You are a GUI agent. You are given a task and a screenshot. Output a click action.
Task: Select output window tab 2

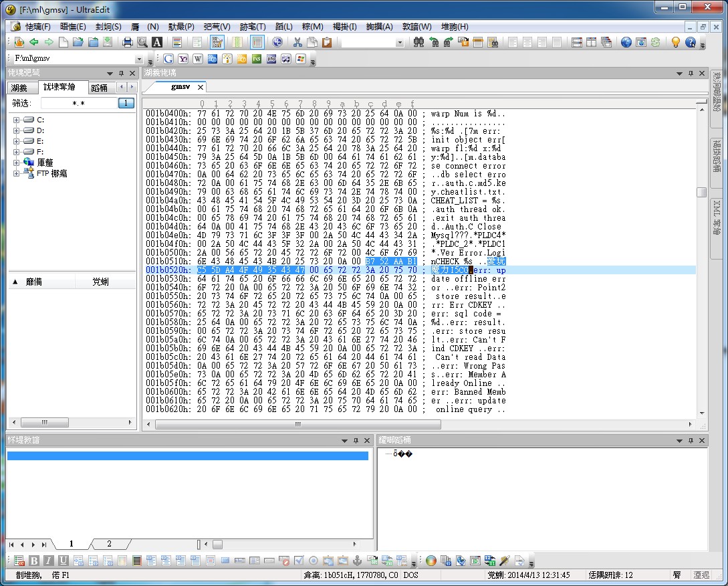[x=109, y=544]
